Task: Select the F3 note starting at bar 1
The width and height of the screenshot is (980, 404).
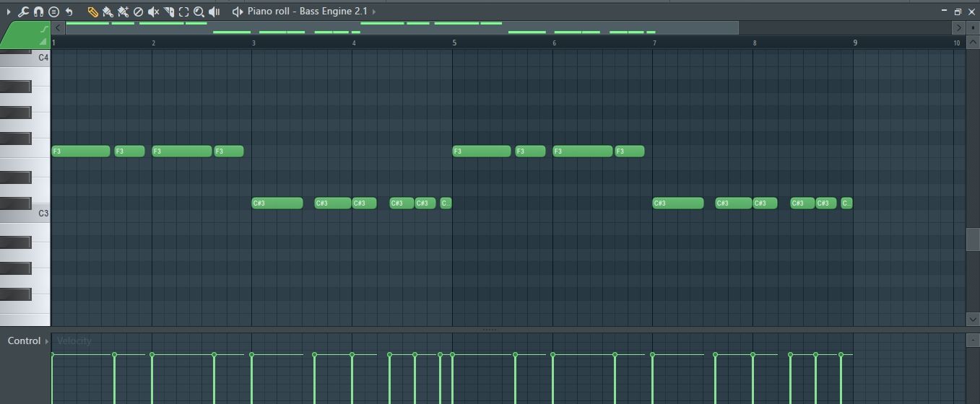Action: [x=81, y=151]
